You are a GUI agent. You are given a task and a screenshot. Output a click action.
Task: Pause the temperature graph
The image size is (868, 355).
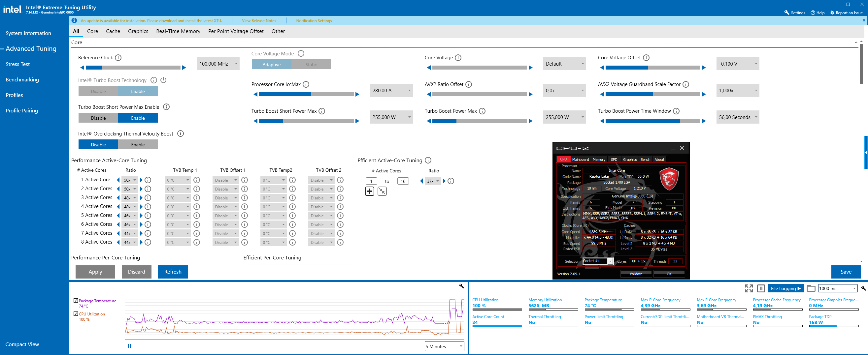click(129, 346)
